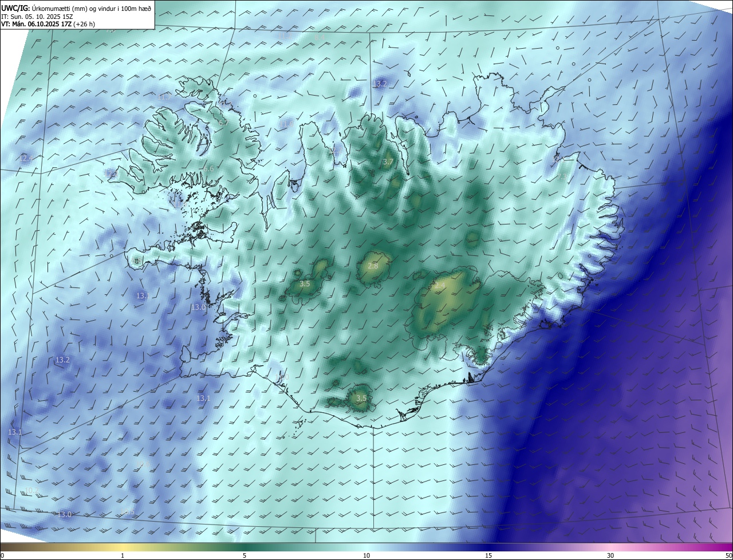Click the "1" tick on the color scale
Screen dimensions: 733x560
pyautogui.click(x=123, y=555)
